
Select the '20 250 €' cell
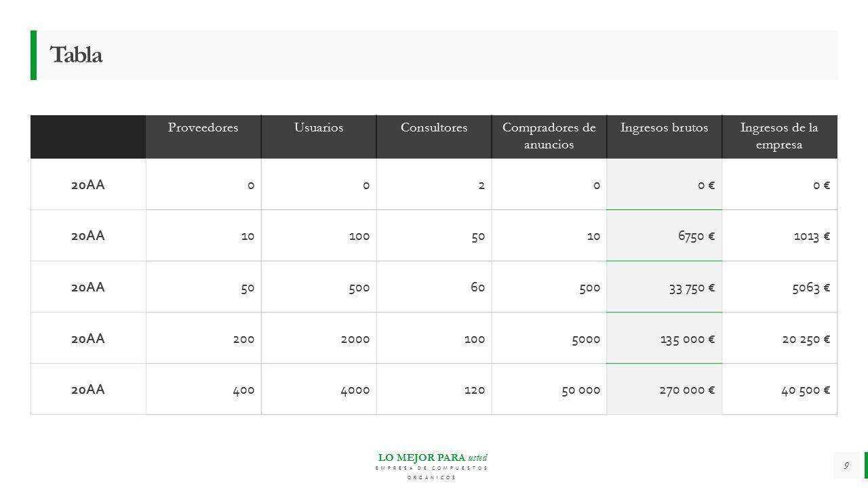coord(780,338)
